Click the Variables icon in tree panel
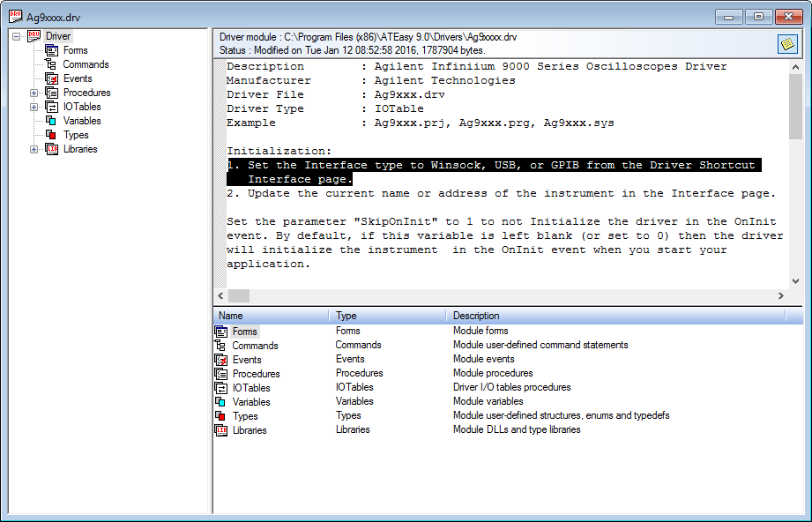Viewport: 812px width, 522px height. (51, 121)
